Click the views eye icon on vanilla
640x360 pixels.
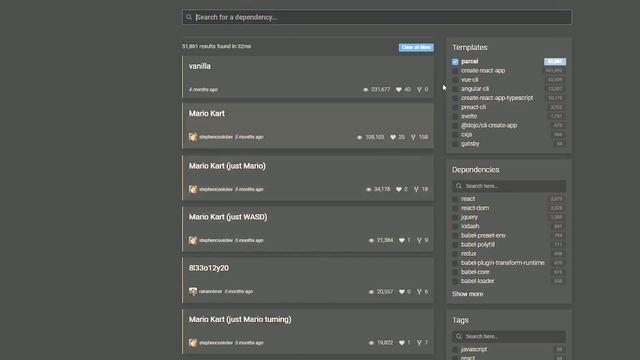click(x=366, y=89)
